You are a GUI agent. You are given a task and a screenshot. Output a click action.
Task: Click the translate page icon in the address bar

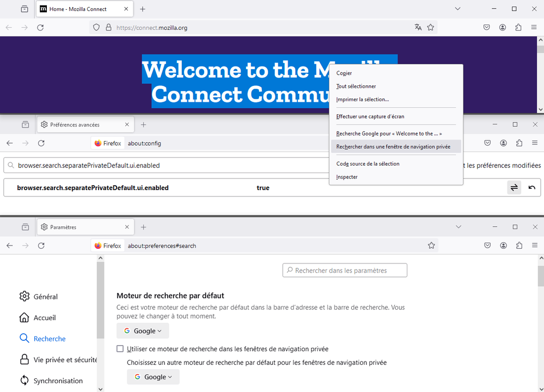click(x=418, y=27)
